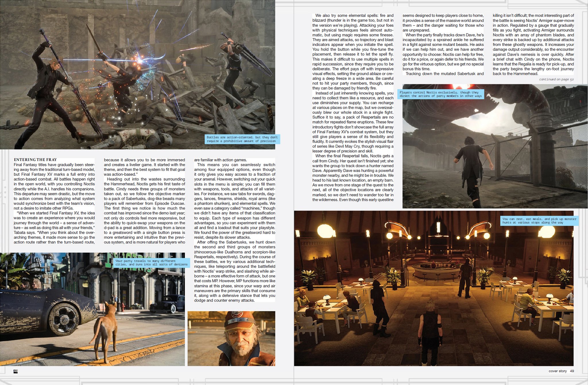Click the line "back to the Hammerhead."

(515, 73)
